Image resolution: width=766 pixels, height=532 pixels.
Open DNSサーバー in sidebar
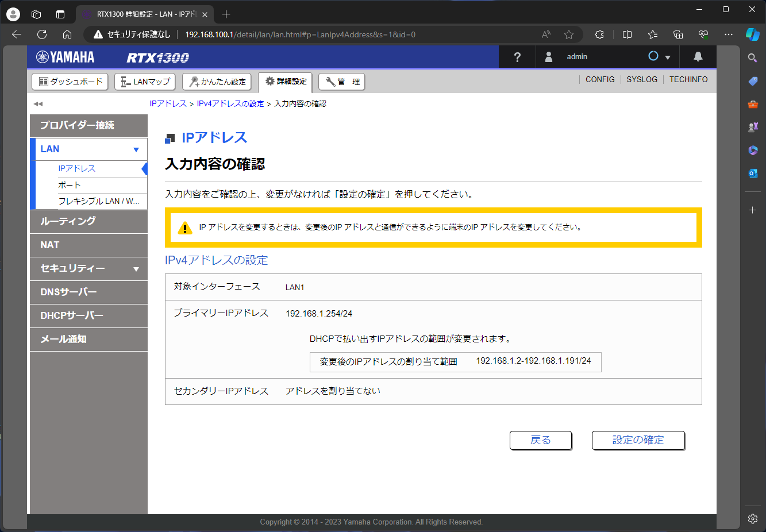click(88, 292)
